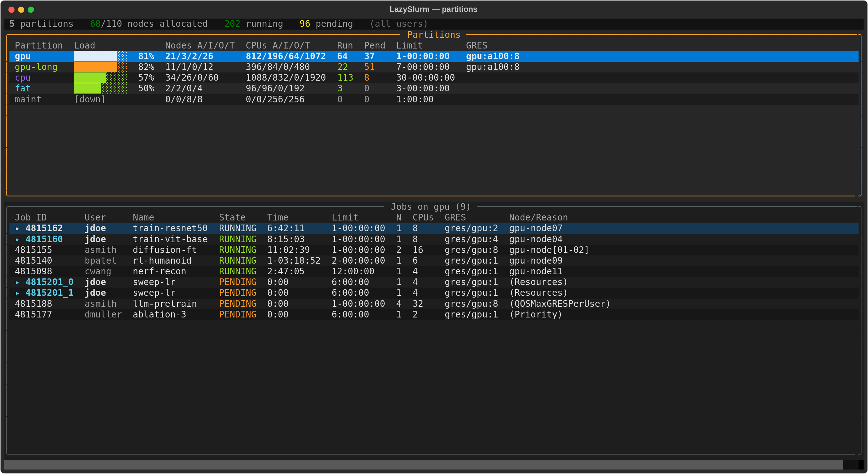Select job 4815177 row
The image size is (868, 474).
coord(434,315)
